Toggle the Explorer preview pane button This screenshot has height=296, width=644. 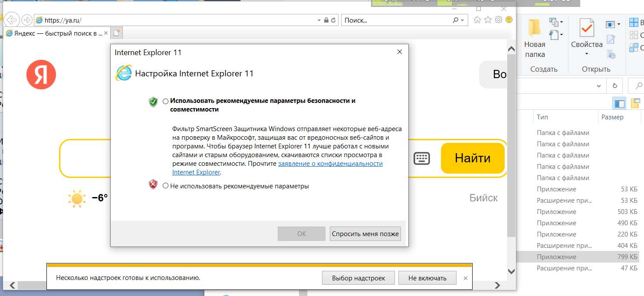(x=619, y=104)
